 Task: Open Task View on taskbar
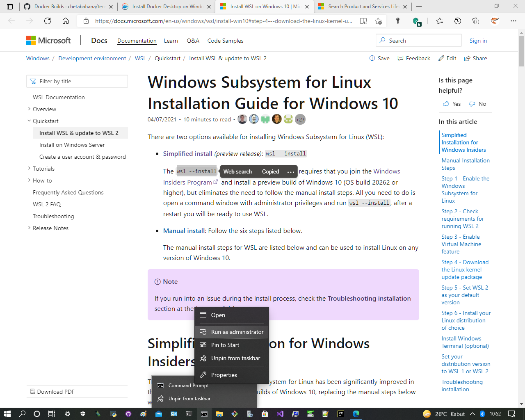[51, 414]
